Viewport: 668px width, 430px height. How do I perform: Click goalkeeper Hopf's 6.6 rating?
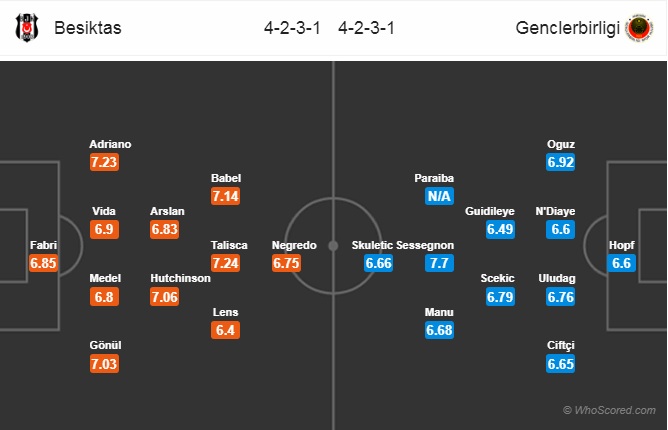[x=622, y=263]
